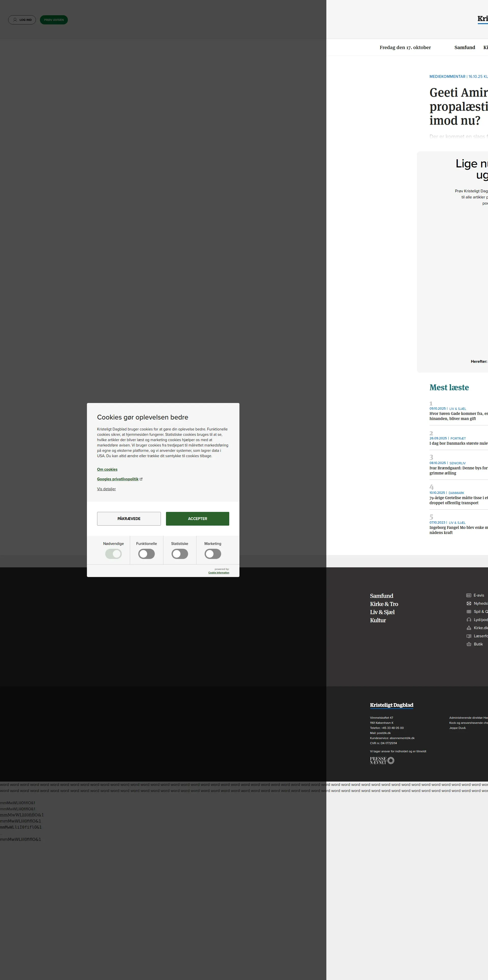Click the Lyd/podcast headphones icon
Viewport: 488px width, 980px height.
click(x=469, y=620)
